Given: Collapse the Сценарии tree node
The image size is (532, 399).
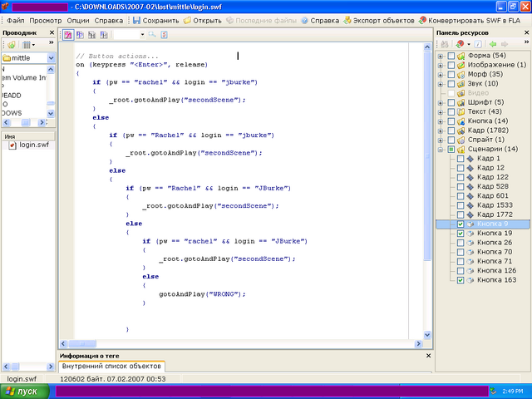Looking at the screenshot, I should pos(441,150).
